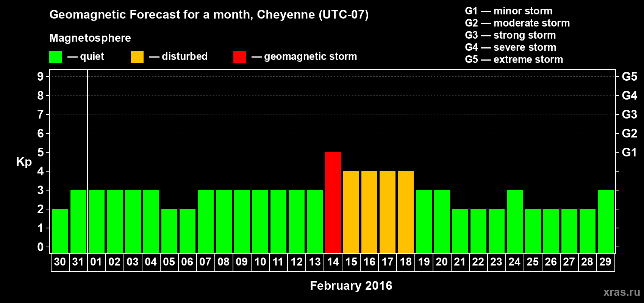Viewport: 644px width, 303px height.
Task: Click the date label 17
Action: tap(388, 262)
